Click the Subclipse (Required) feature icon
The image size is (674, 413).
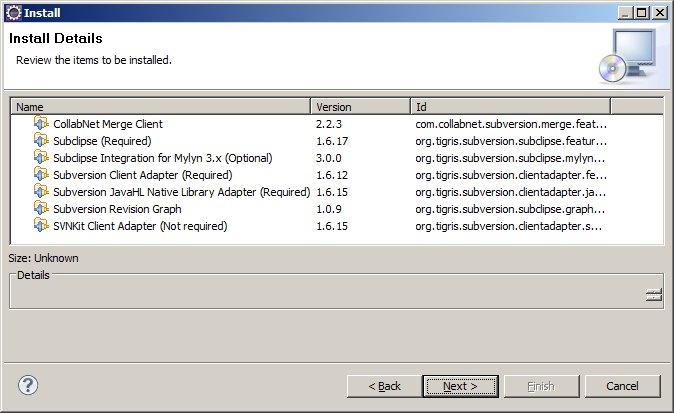click(x=41, y=141)
